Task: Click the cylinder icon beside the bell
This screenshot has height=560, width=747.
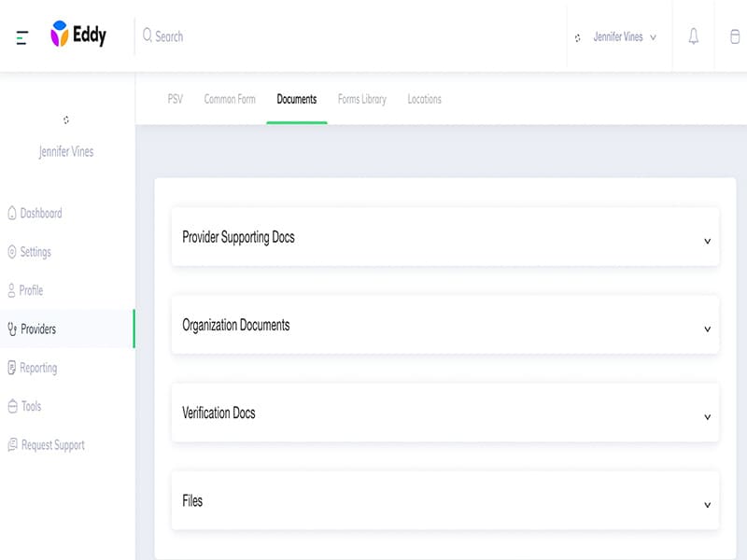Action: coord(735,36)
